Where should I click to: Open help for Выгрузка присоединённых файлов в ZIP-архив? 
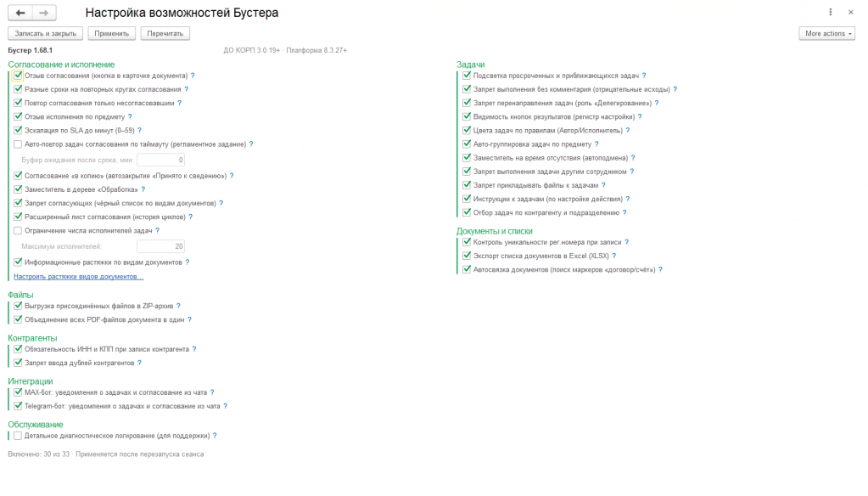pyautogui.click(x=178, y=306)
